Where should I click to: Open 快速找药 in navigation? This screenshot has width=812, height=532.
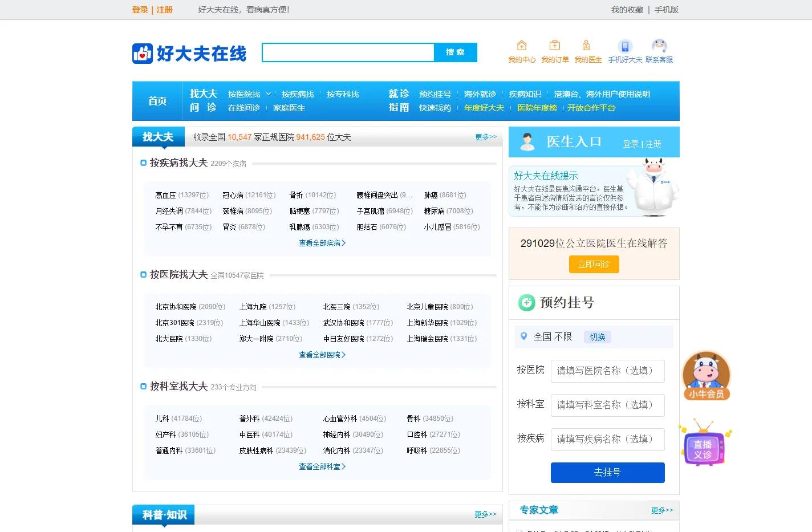[435, 108]
